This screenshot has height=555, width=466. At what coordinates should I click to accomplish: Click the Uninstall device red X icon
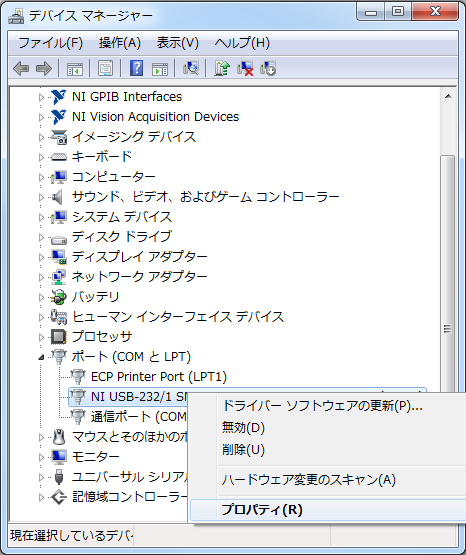pyautogui.click(x=245, y=68)
